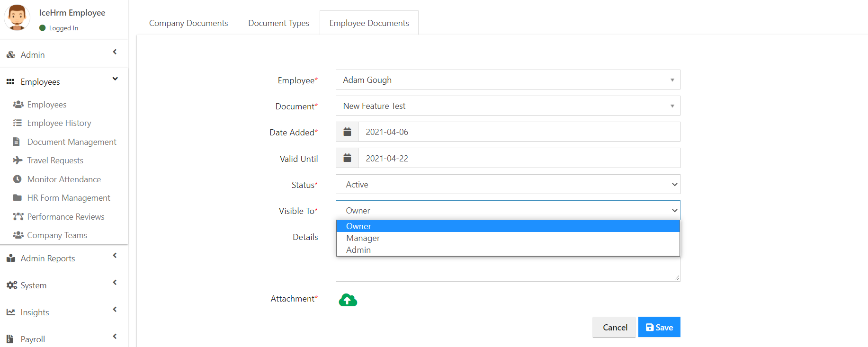This screenshot has width=868, height=347.
Task: Select Manager in the dropdown list
Action: click(508, 238)
